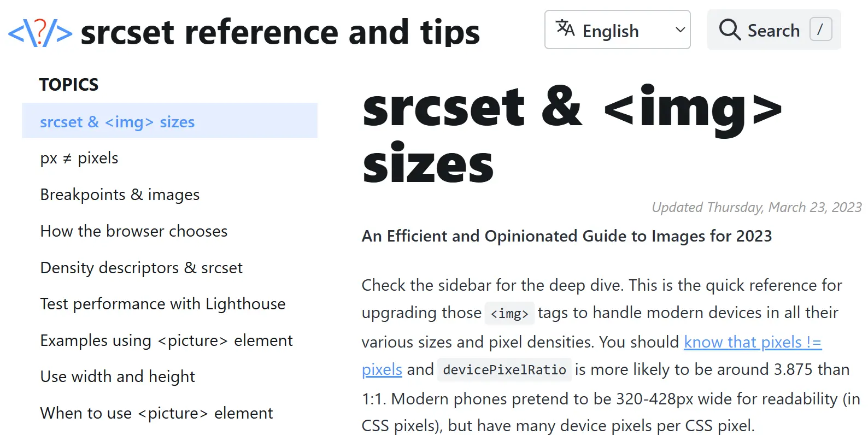868x435 pixels.
Task: Open Test performance with Lighthouse
Action: click(163, 304)
